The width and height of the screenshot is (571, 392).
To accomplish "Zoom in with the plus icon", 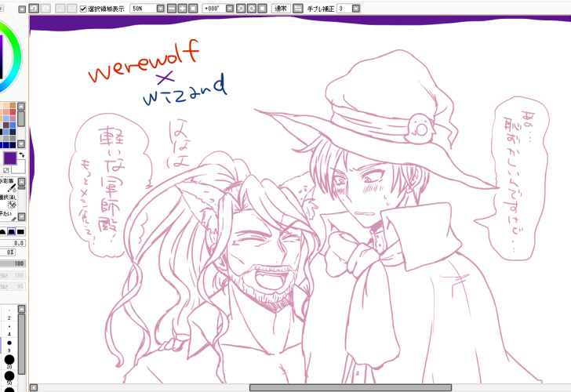I will pyautogui.click(x=183, y=9).
